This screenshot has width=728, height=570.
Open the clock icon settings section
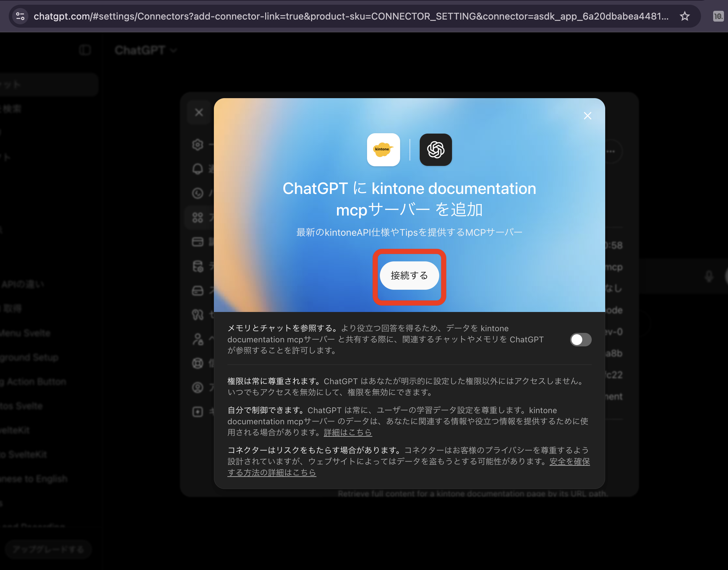198,193
